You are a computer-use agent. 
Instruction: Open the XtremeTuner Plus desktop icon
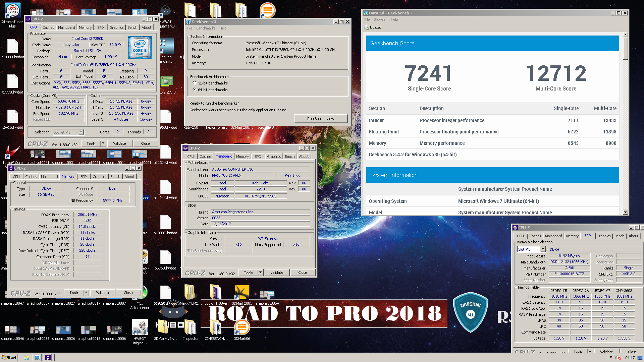12,15
